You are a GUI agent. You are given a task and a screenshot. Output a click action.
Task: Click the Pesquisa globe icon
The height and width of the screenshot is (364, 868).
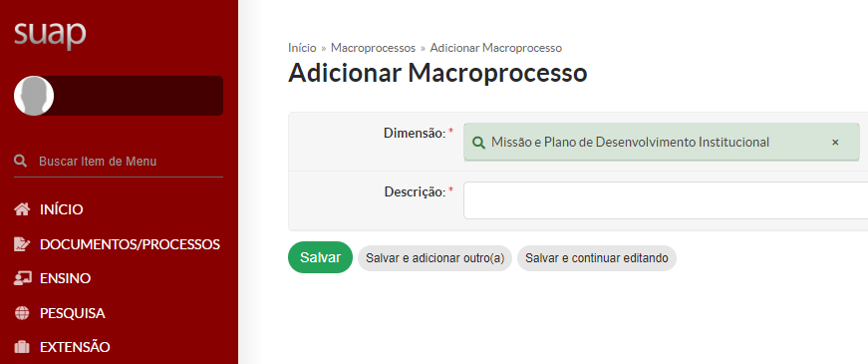[22, 313]
